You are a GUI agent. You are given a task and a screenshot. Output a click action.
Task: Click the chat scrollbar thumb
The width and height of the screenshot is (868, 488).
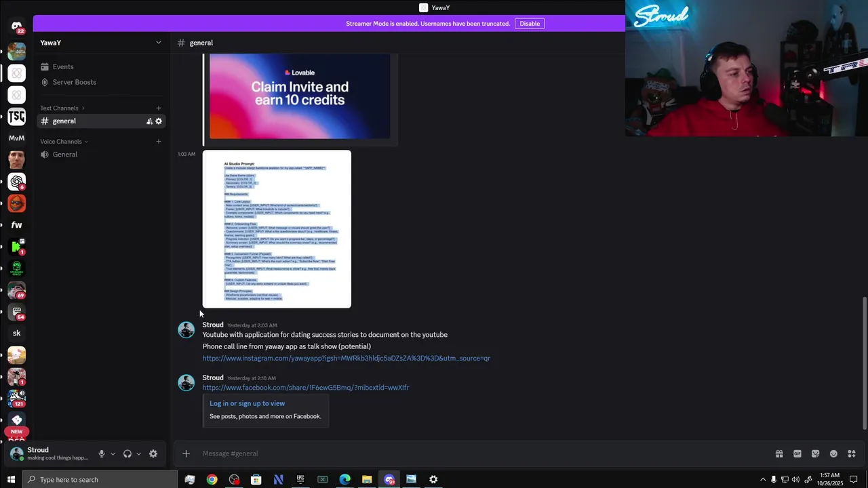point(863,363)
